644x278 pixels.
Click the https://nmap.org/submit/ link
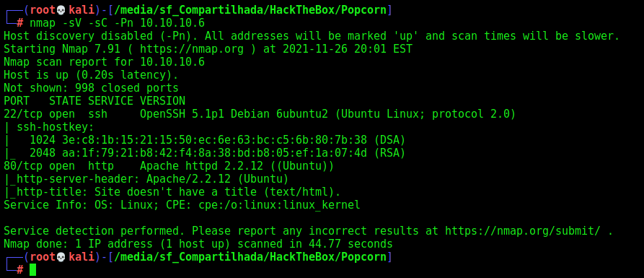pos(522,231)
